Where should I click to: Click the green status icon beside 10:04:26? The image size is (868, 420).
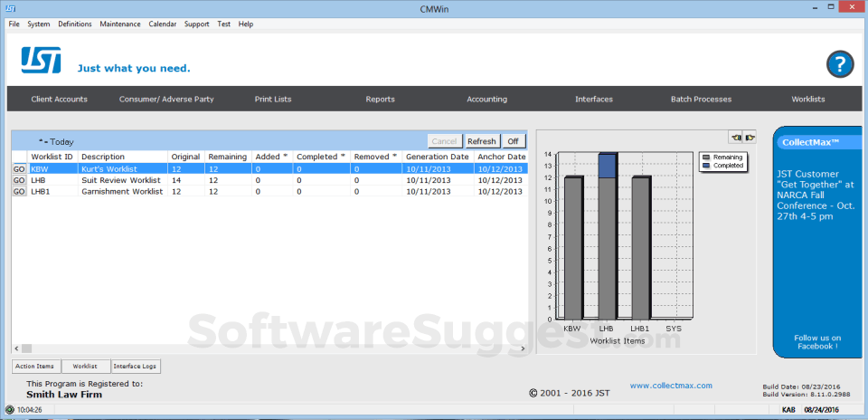click(x=10, y=411)
